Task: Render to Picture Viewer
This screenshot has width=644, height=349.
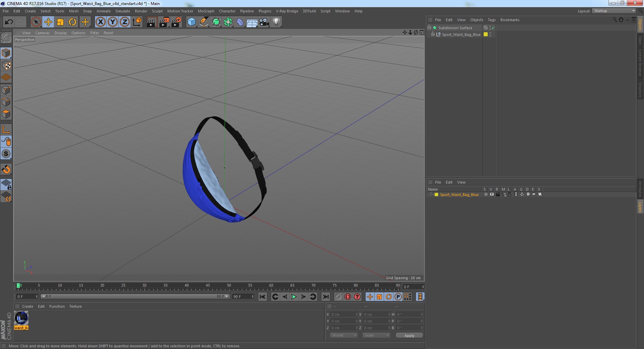Action: click(x=164, y=22)
